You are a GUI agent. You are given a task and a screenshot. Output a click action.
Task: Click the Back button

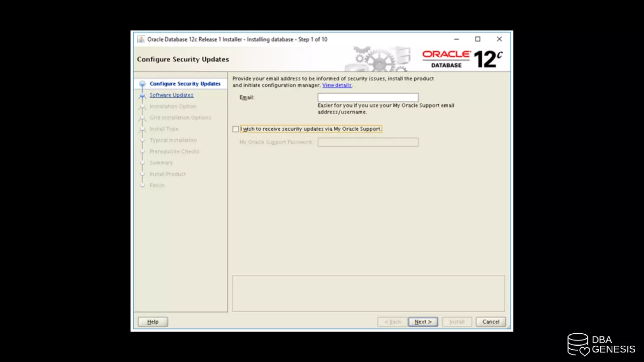(392, 322)
